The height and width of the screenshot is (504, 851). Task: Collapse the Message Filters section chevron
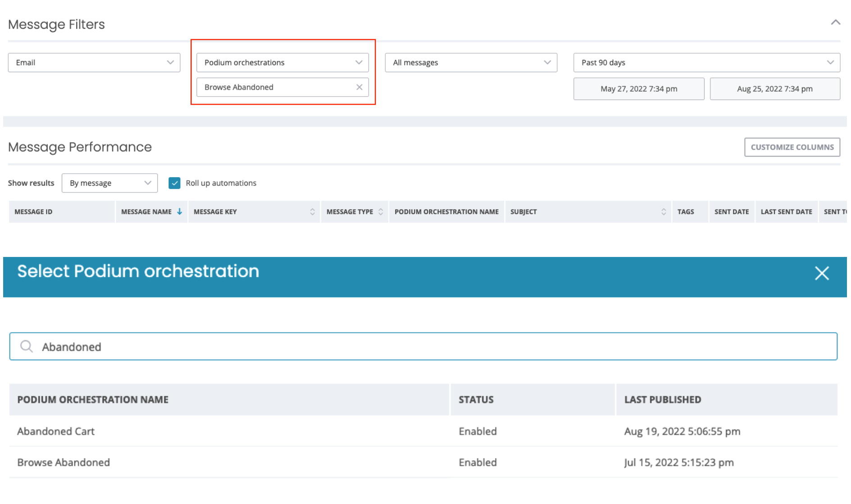pyautogui.click(x=835, y=23)
